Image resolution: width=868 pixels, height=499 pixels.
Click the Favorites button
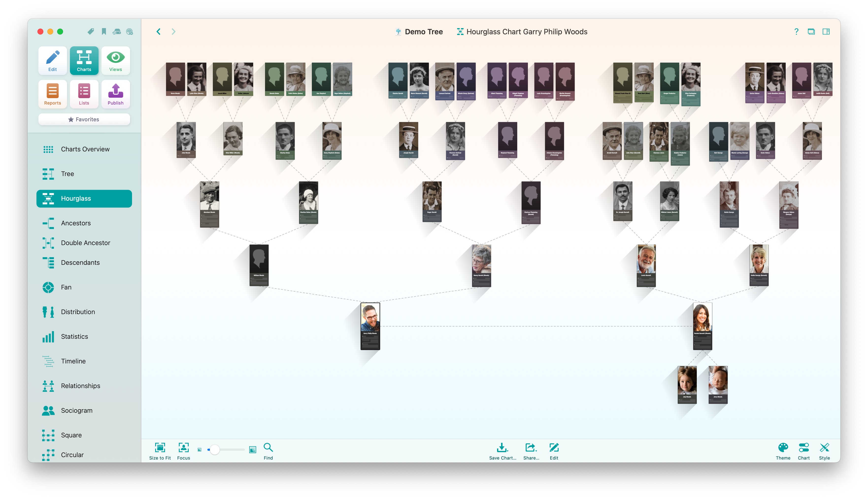(x=84, y=119)
